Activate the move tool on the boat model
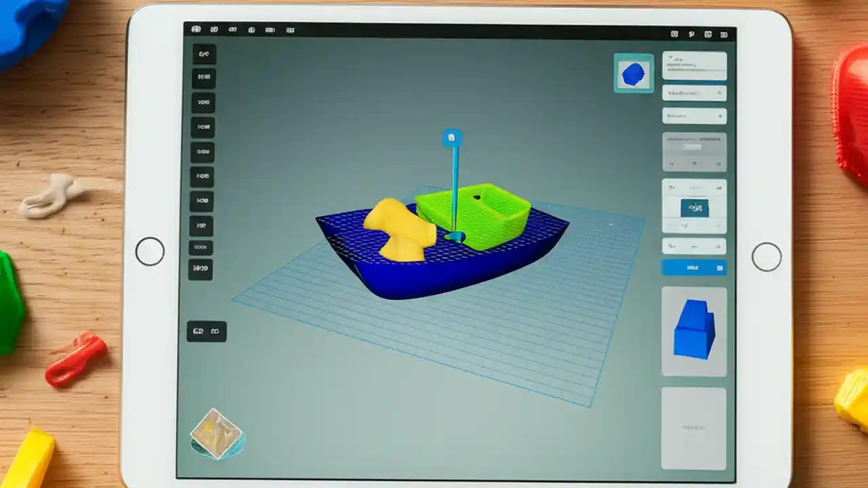 click(x=453, y=138)
